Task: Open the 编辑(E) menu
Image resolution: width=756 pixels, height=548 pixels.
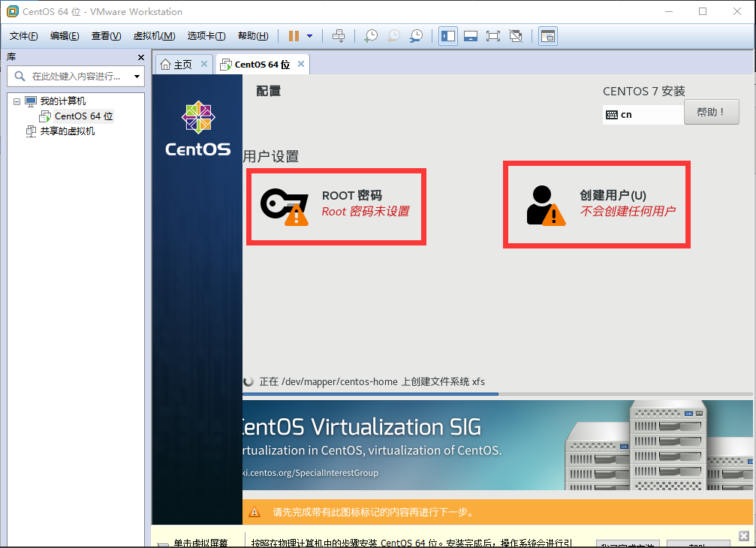Action: click(65, 36)
